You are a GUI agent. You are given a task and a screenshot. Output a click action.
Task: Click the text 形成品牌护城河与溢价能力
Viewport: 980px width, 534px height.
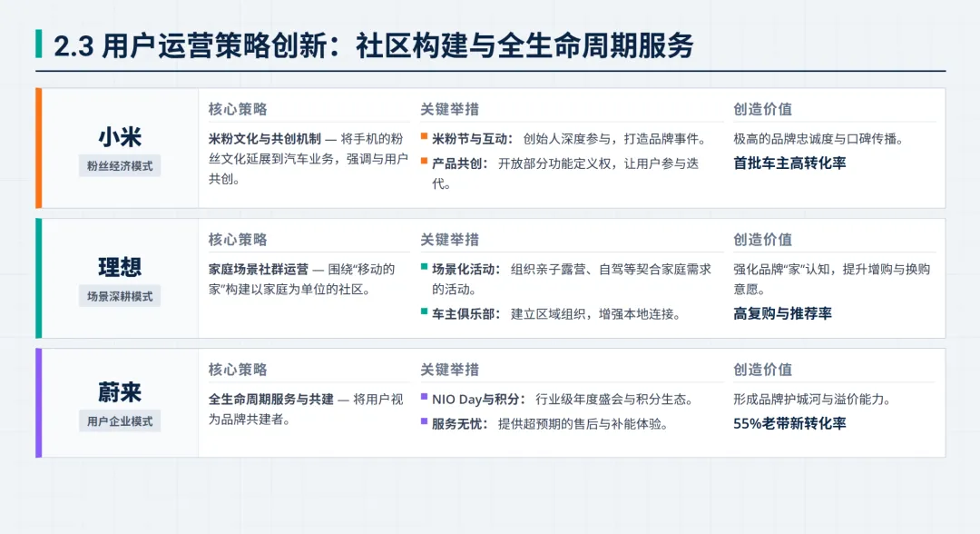pos(813,399)
